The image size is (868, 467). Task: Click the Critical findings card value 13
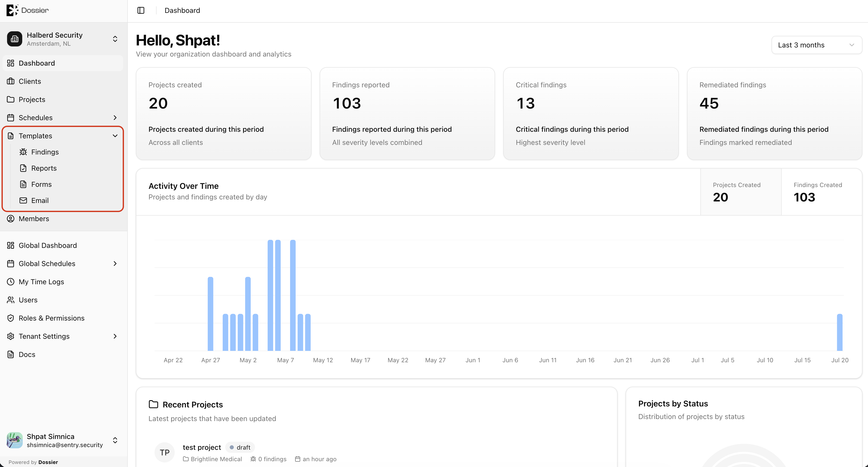coord(525,103)
